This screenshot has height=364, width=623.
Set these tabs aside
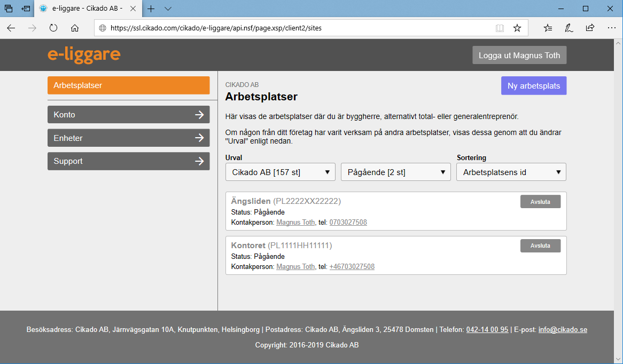tap(26, 9)
